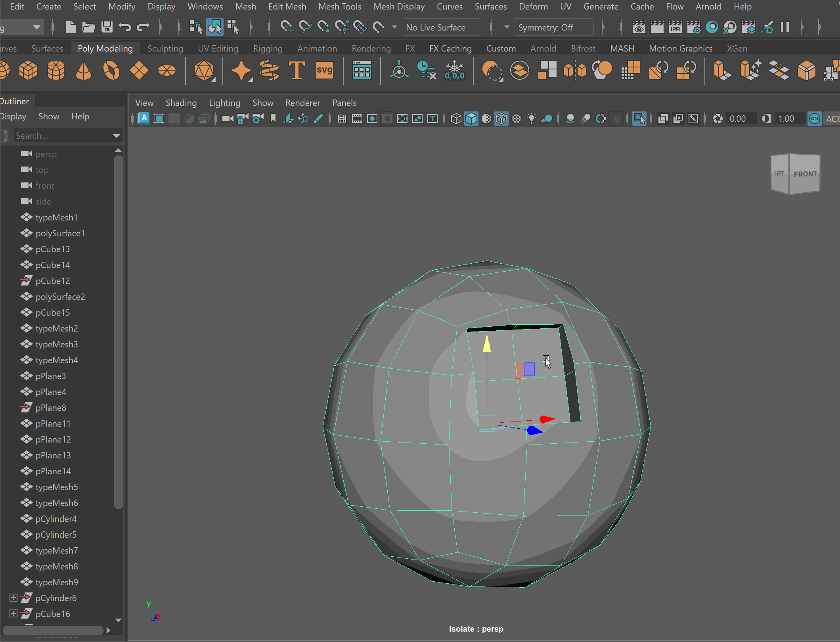
Task: Select the polygon Type tool icon
Action: click(x=297, y=71)
